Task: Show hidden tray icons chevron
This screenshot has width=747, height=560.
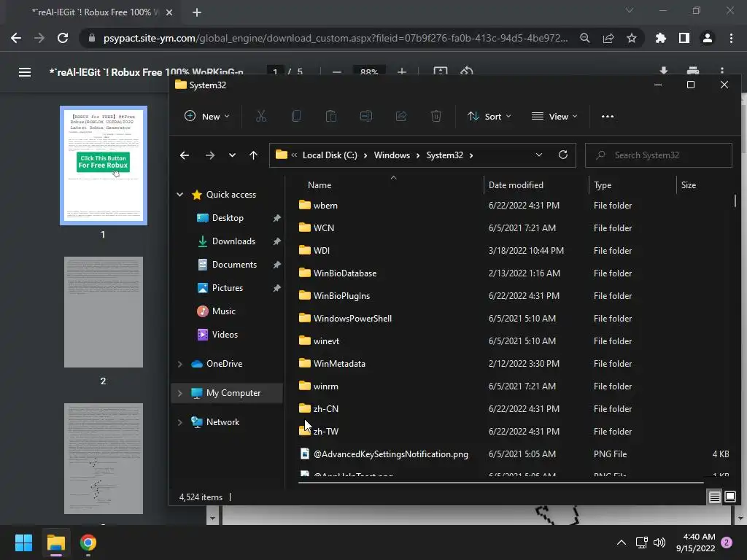Action: 622,542
